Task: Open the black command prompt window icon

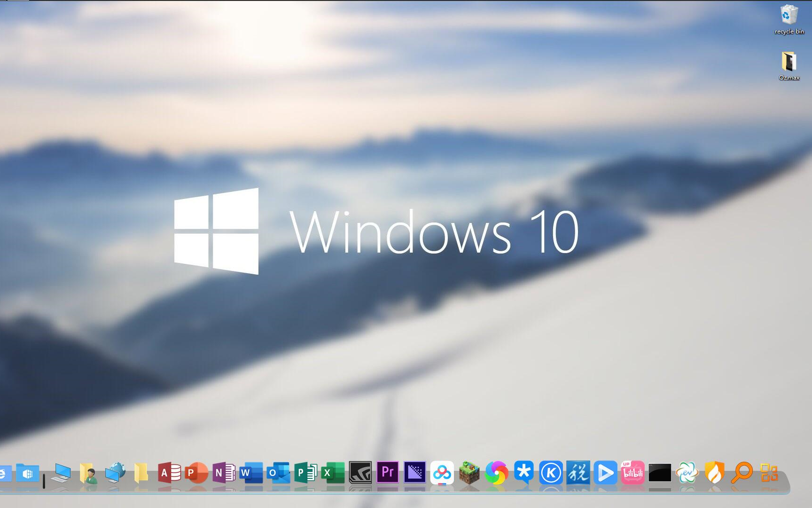Action: pyautogui.click(x=660, y=473)
